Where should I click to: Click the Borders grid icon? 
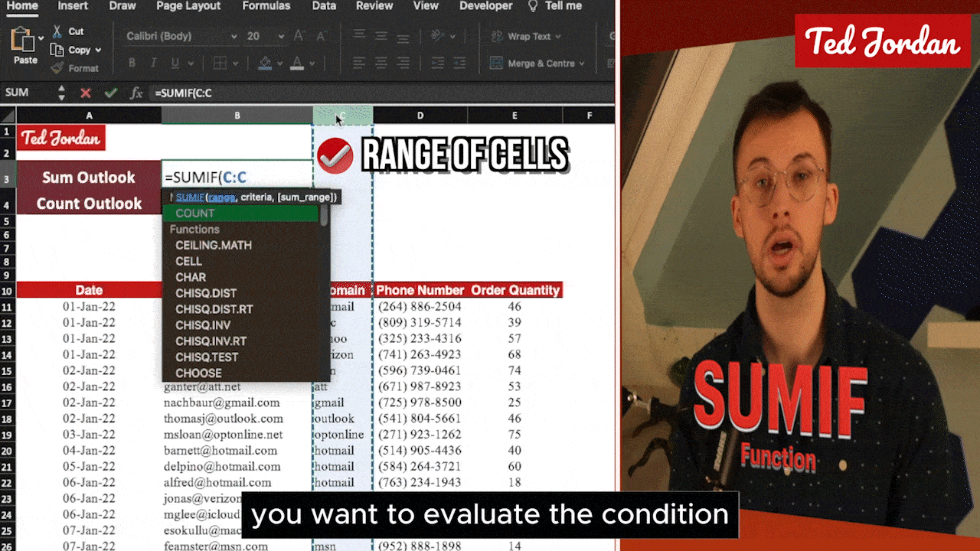[221, 64]
